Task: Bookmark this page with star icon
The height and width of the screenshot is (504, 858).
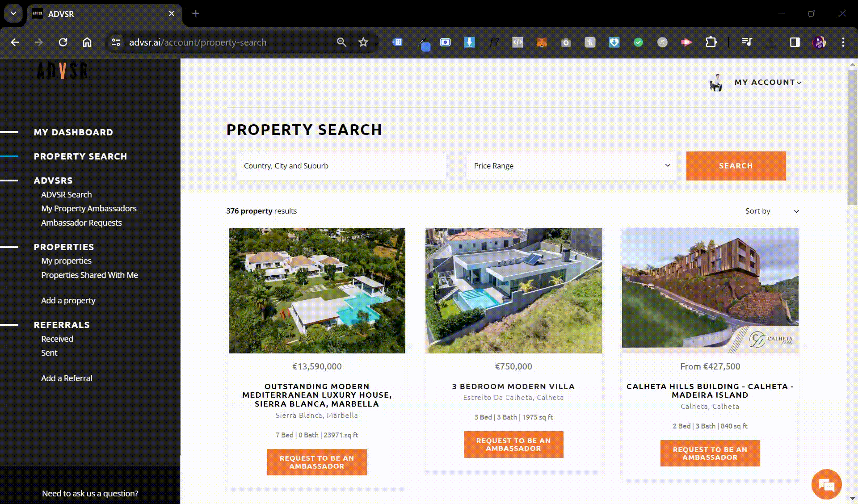Action: (363, 42)
